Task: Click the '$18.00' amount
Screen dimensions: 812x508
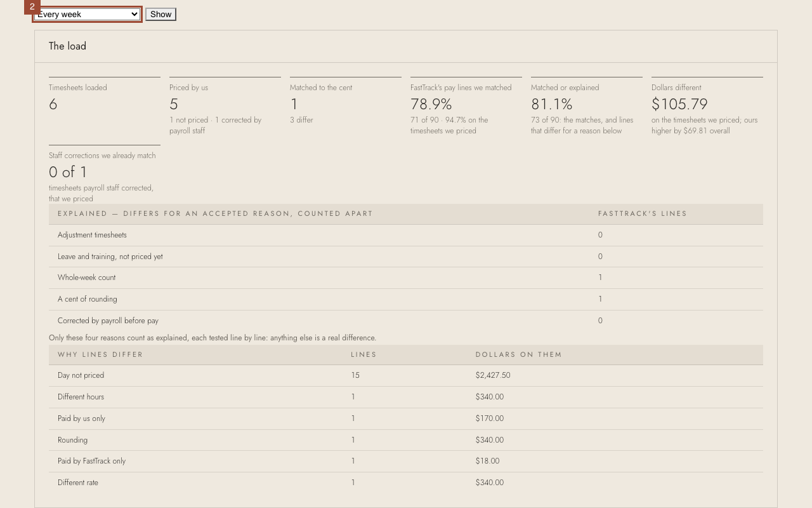Action: coord(487,461)
